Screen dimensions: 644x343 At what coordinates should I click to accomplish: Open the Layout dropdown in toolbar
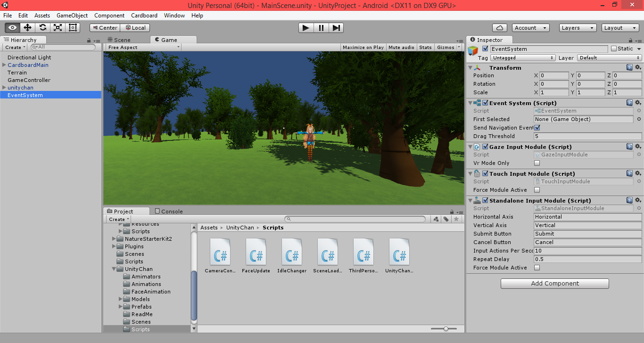coord(620,28)
